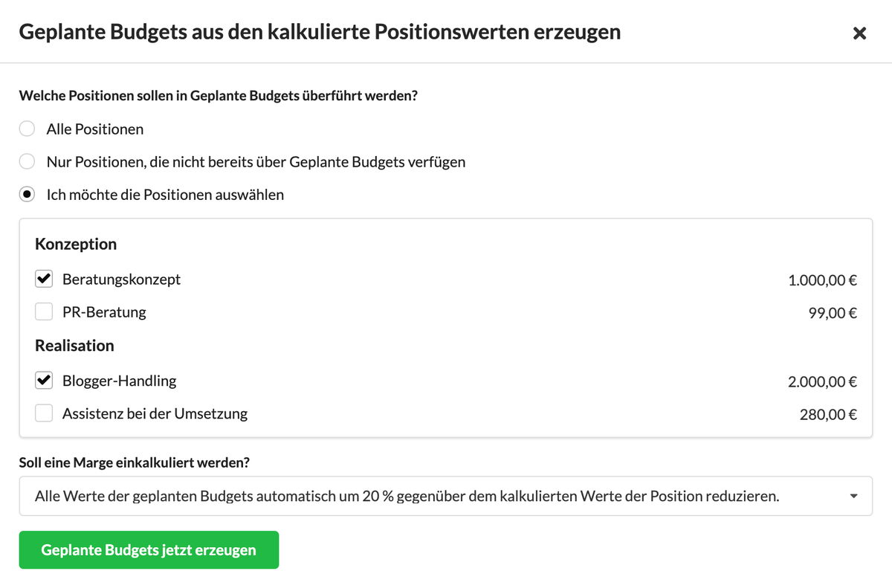
Task: Click the dropdown caret arrow icon
Action: pyautogui.click(x=853, y=496)
